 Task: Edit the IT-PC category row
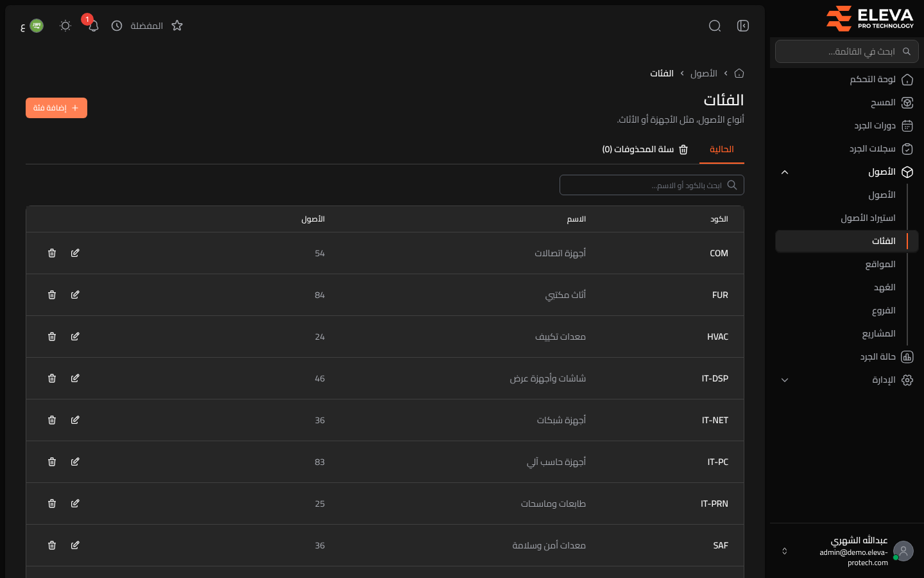[75, 462]
